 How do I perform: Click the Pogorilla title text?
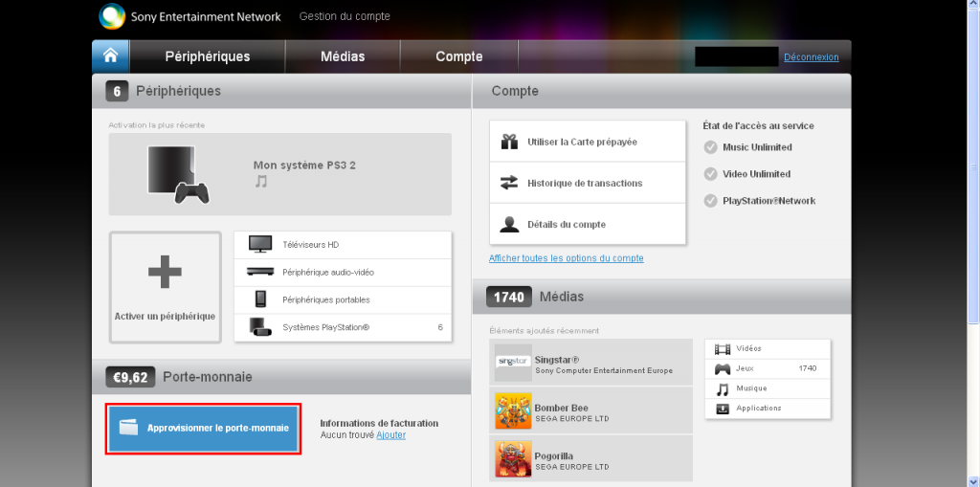pyautogui.click(x=554, y=456)
